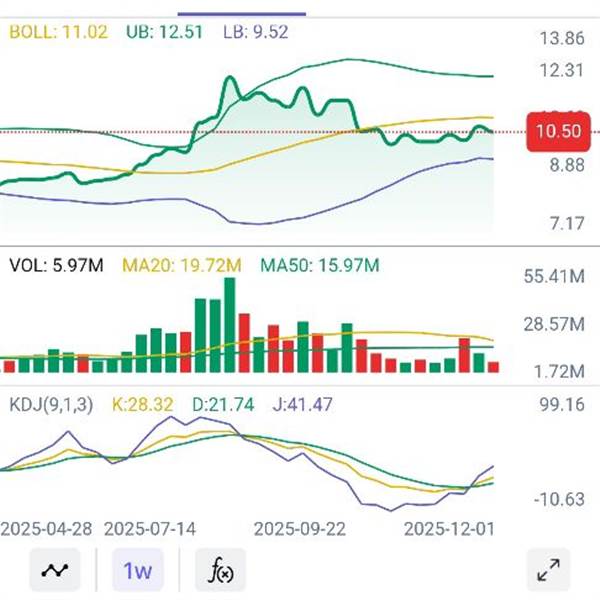Screen dimensions: 600x600
Task: Click the MA50: 15.97M volume average label
Action: click(x=319, y=265)
